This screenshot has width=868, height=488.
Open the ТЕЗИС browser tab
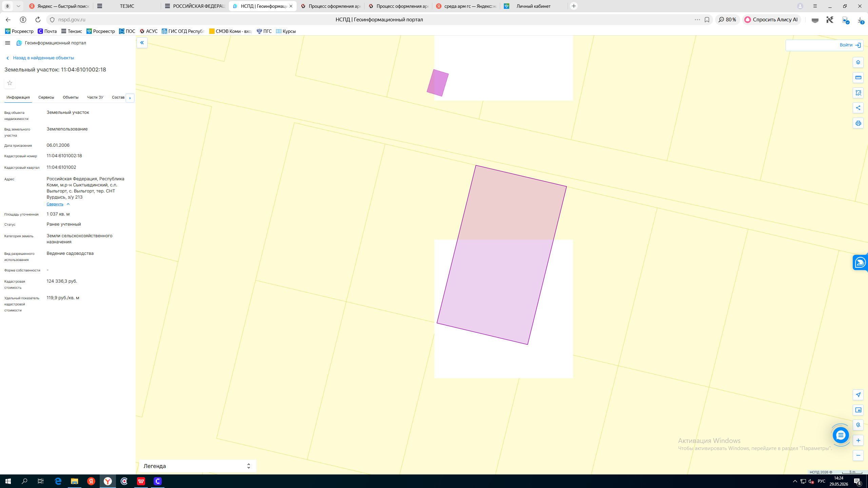tap(127, 6)
